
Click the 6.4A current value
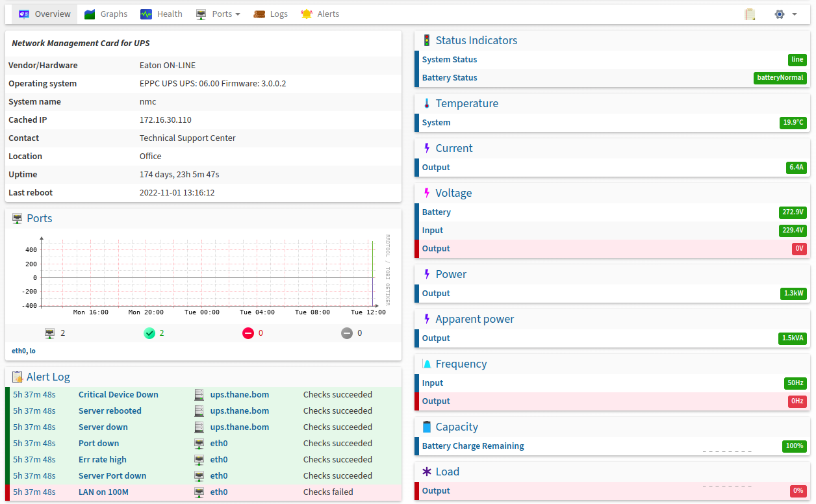click(797, 168)
